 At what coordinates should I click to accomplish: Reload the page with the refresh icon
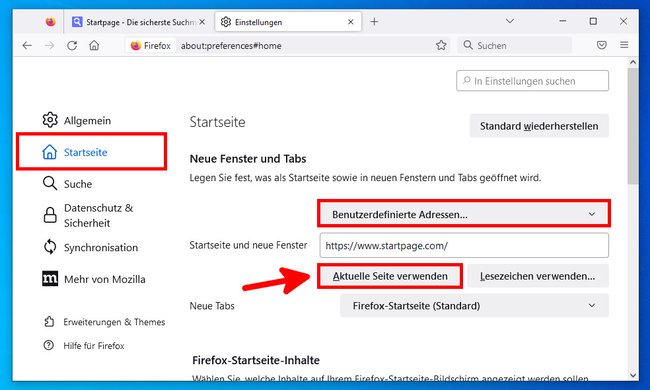point(72,46)
